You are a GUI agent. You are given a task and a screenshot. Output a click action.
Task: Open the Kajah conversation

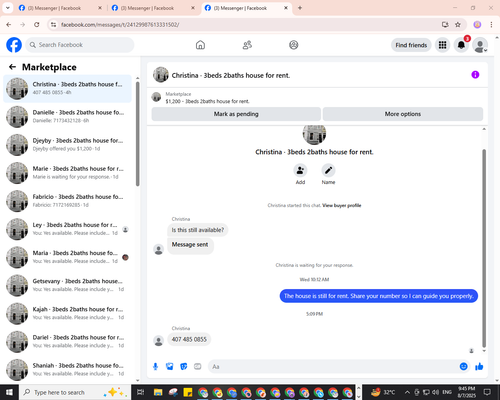[67, 313]
